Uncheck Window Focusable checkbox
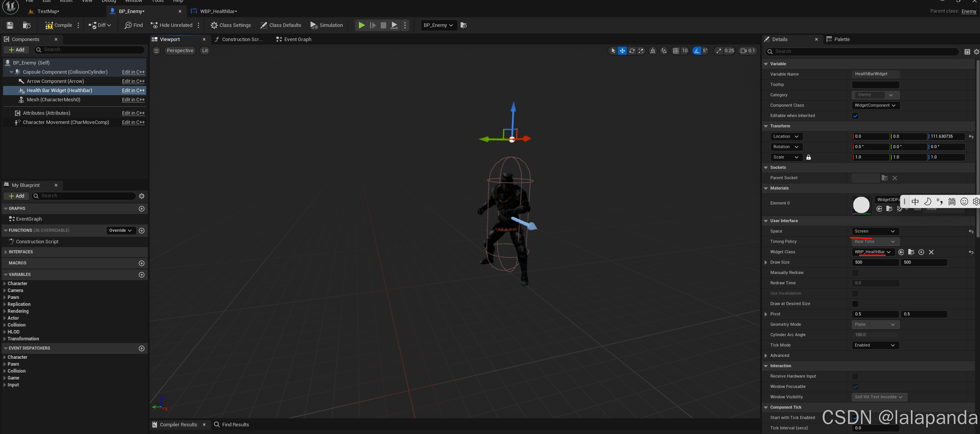Screen dimensions: 980x434 (855, 387)
